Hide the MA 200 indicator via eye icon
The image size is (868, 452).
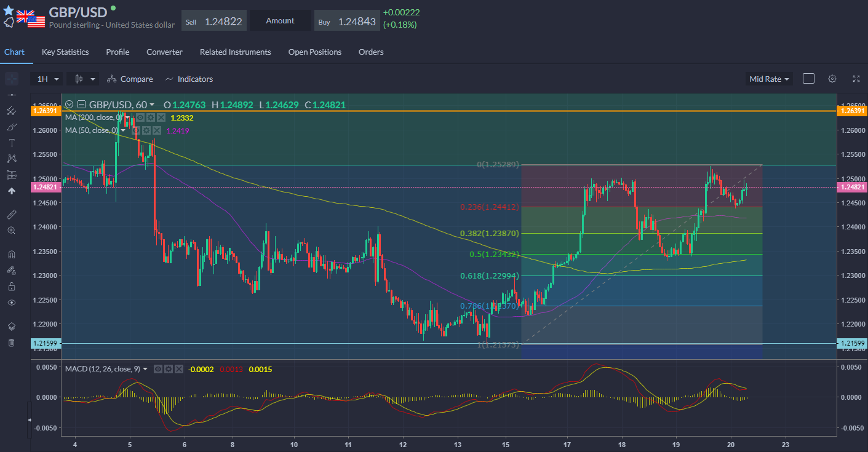click(140, 117)
